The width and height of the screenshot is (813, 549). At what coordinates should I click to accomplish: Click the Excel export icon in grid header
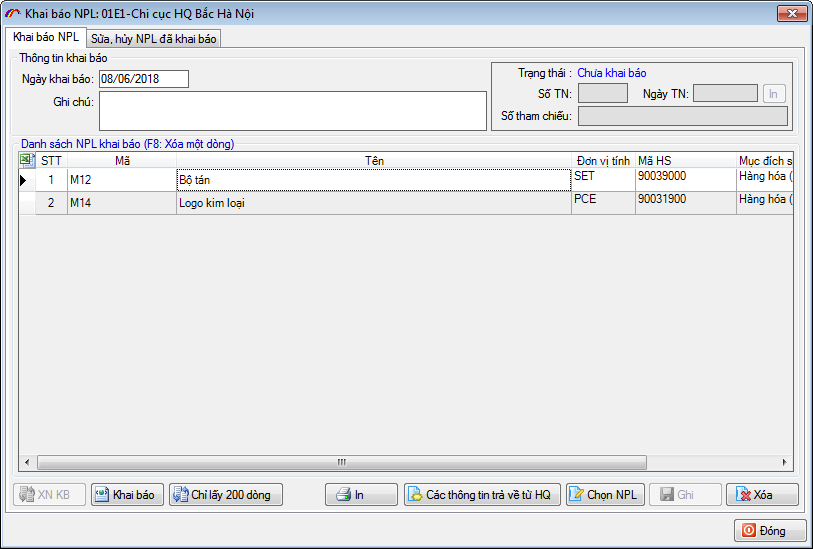(27, 160)
